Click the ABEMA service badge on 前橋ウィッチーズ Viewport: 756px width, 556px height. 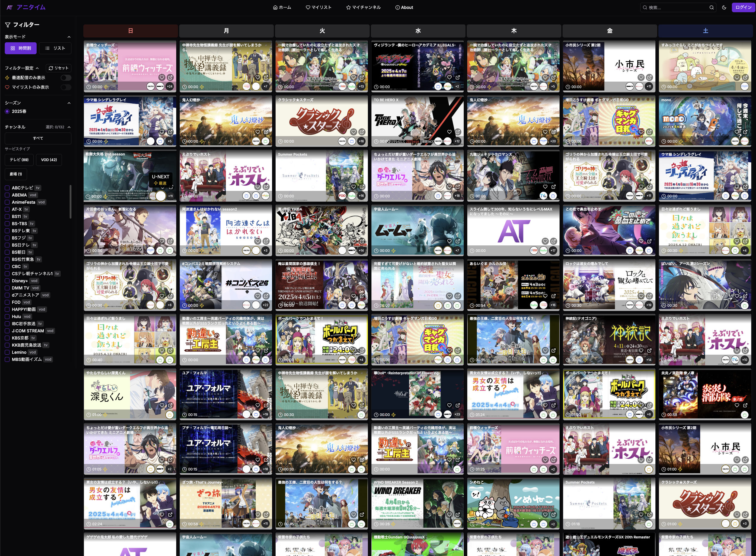point(151,86)
